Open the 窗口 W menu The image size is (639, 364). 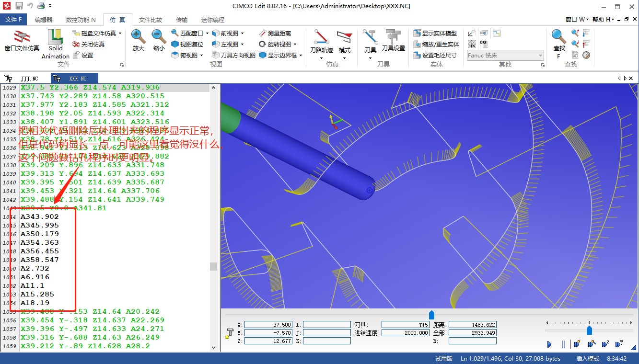point(577,20)
